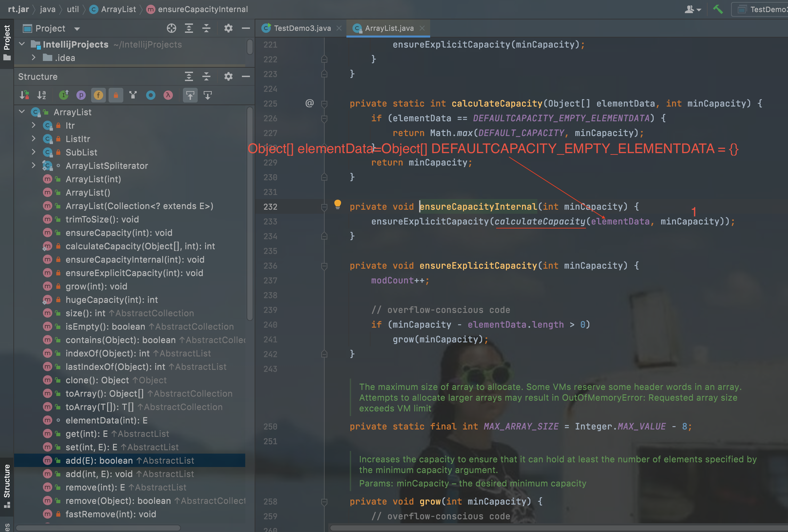Click java in the breadcrumb
This screenshot has height=532, width=788.
tap(48, 9)
